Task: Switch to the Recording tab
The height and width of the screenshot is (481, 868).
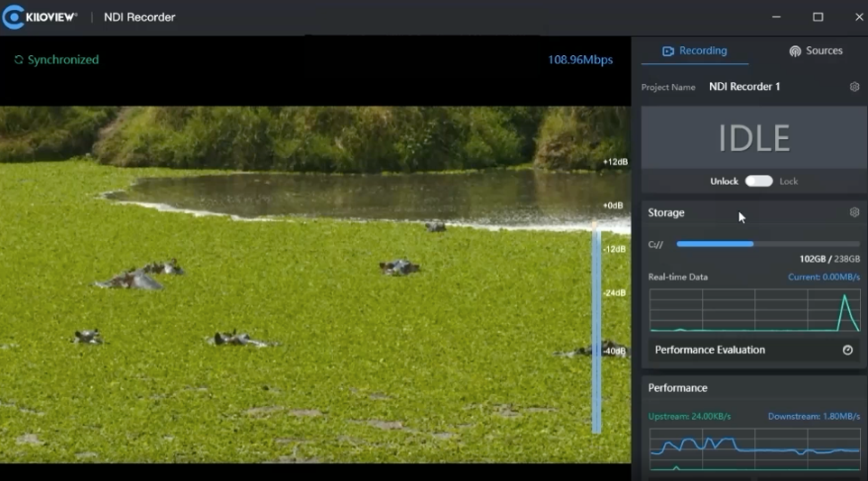Action: 695,51
